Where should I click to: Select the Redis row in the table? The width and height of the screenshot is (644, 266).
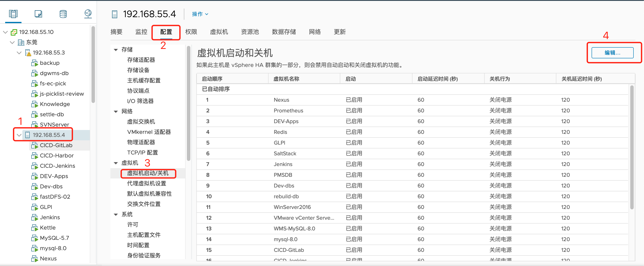[x=412, y=132]
